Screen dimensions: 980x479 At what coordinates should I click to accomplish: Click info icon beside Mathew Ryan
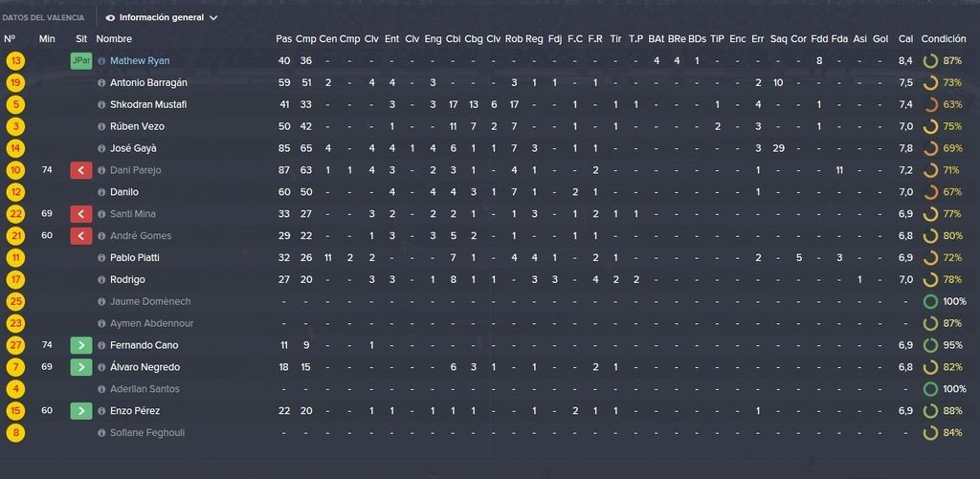coord(101,61)
